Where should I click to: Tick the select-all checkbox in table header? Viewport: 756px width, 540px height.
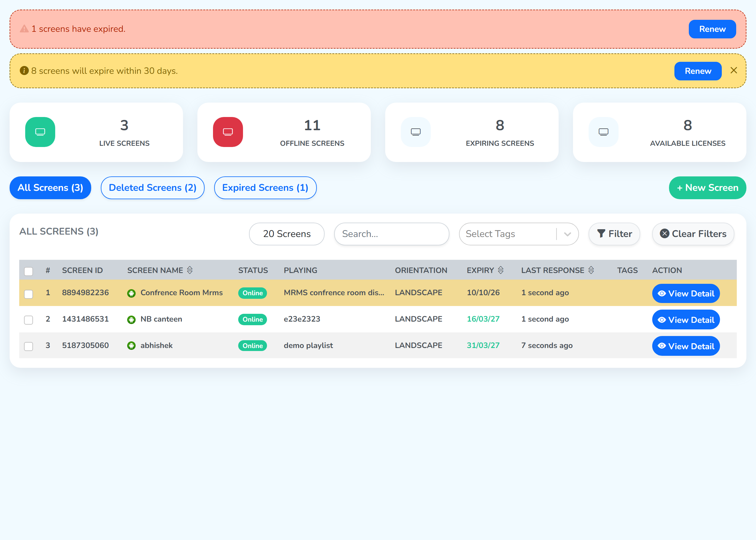point(28,271)
